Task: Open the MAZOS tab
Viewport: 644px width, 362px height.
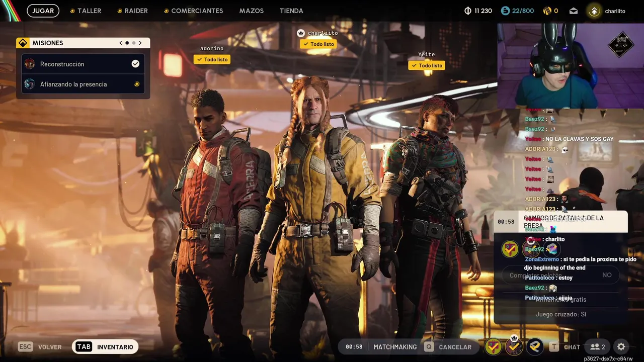Action: [x=252, y=11]
